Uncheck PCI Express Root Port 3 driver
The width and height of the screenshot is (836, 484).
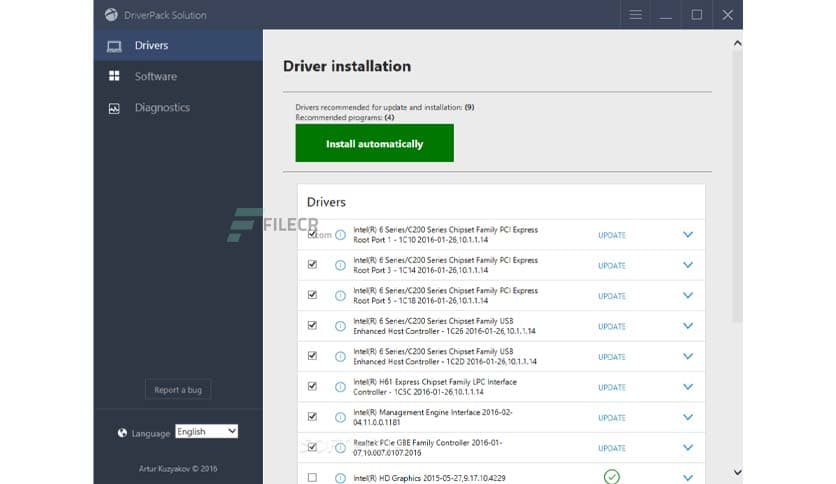312,264
